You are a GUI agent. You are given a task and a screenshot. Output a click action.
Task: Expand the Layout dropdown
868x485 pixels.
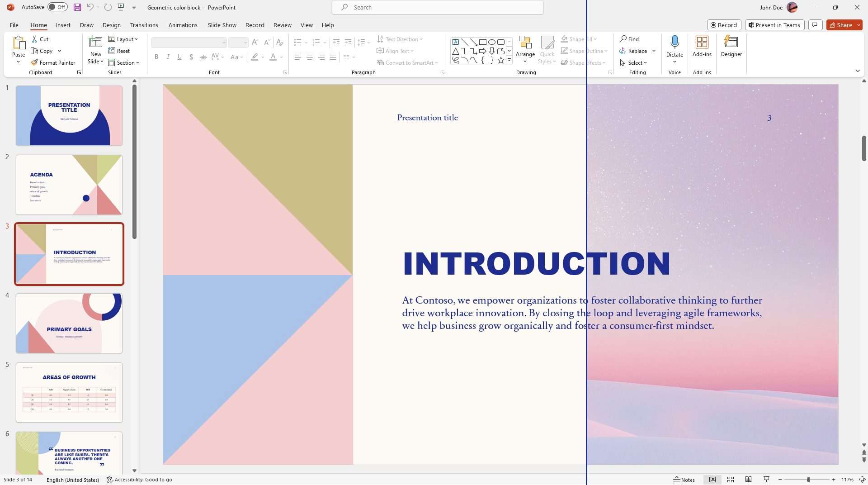point(123,39)
